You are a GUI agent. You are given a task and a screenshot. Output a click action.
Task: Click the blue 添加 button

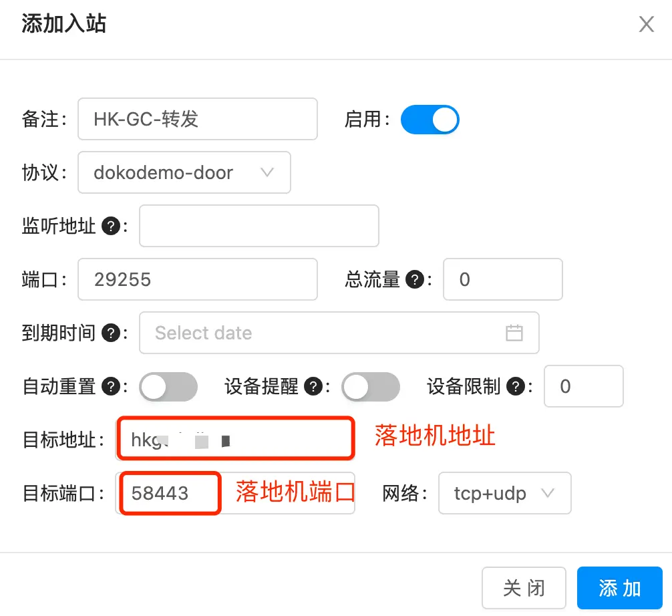coord(619,589)
